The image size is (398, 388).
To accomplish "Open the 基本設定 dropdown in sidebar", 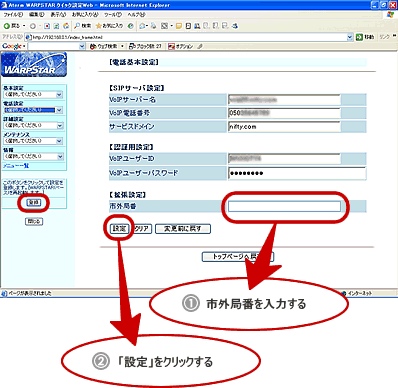I will click(x=33, y=95).
